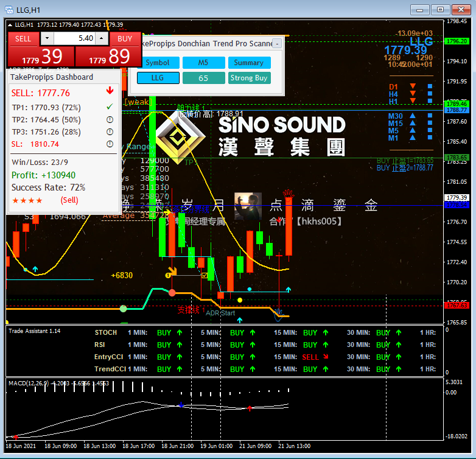The width and height of the screenshot is (476, 459).
Task: Minimize the Donchian Trend Pro Scanner panel
Action: [277, 44]
